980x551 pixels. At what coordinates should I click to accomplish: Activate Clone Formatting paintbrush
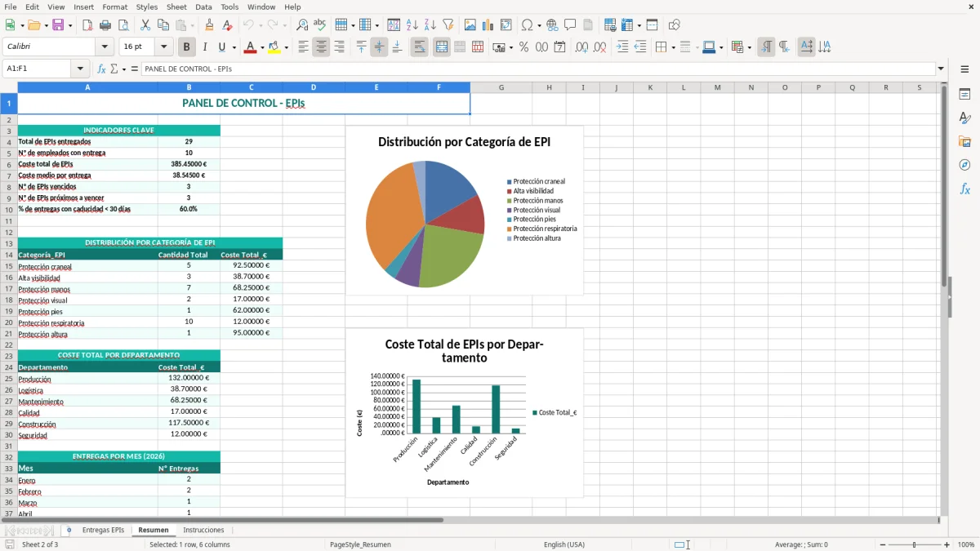click(x=210, y=25)
